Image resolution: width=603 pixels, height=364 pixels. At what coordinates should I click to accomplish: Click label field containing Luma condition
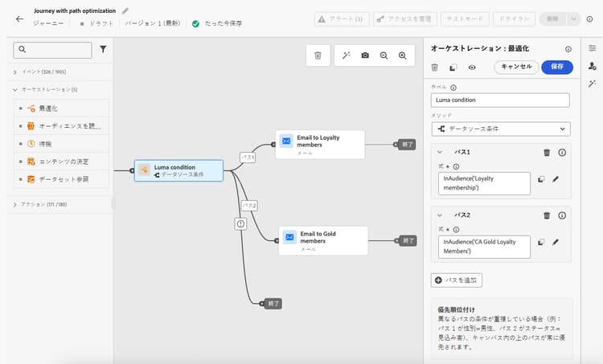tap(500, 100)
